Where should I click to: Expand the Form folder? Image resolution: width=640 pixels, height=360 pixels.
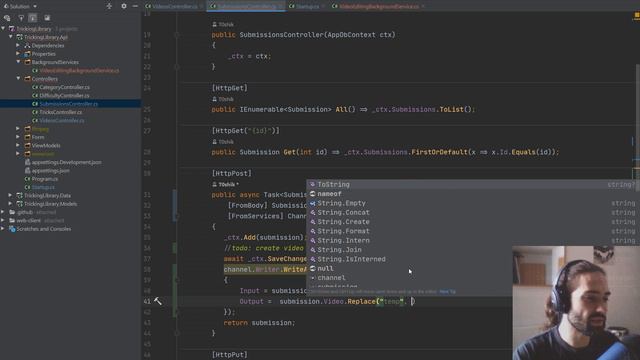pos(18,137)
